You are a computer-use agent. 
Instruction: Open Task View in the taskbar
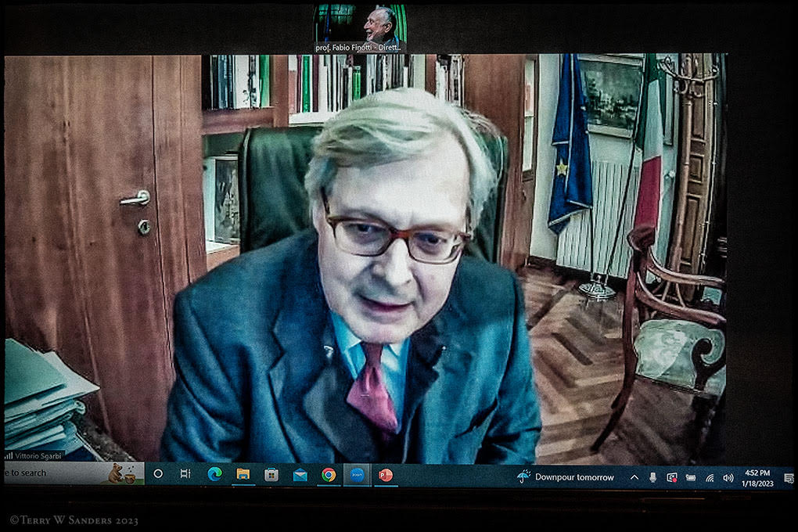click(x=185, y=474)
